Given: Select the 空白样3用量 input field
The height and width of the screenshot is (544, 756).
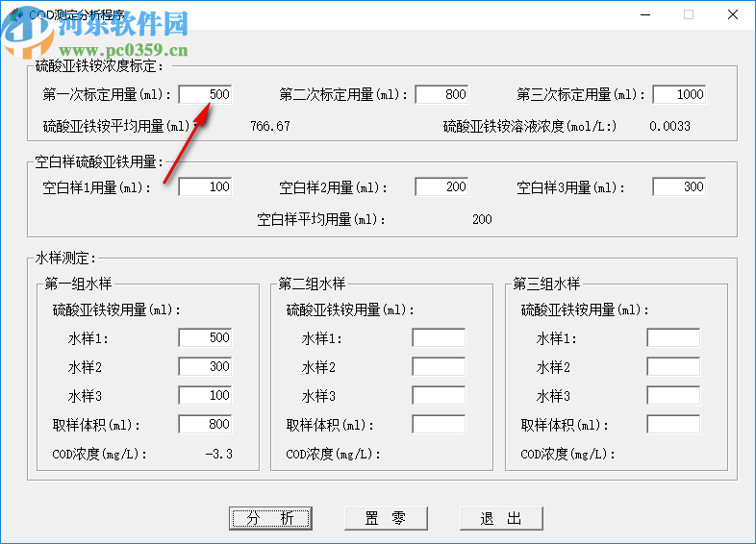Looking at the screenshot, I should (x=679, y=187).
